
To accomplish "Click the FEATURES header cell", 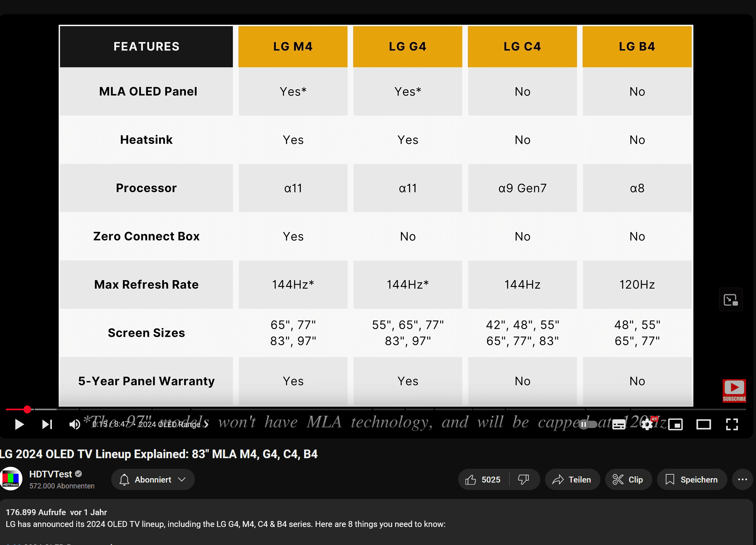I will click(x=146, y=46).
